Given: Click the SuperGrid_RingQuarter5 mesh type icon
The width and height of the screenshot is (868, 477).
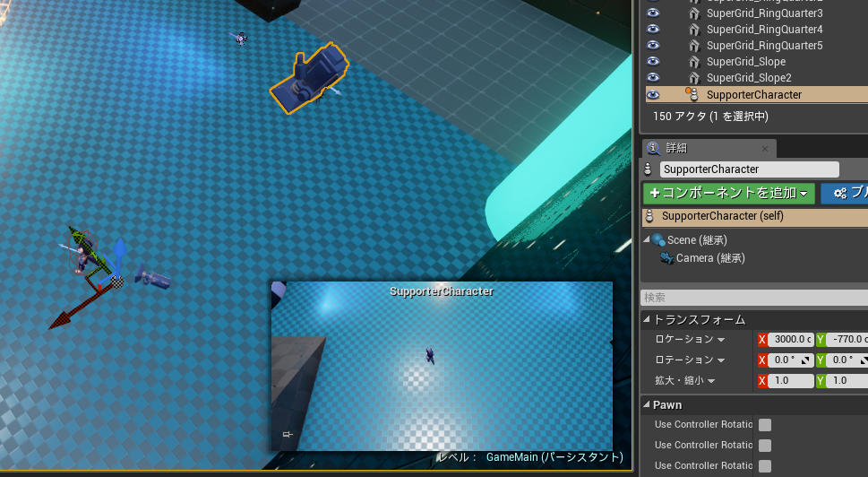Looking at the screenshot, I should click(x=693, y=45).
